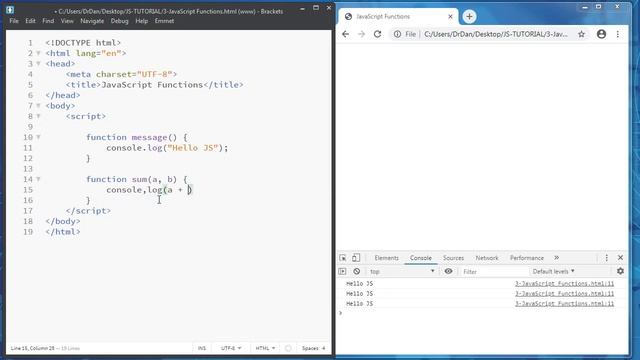Click Chrome's address bar URL

(x=496, y=34)
